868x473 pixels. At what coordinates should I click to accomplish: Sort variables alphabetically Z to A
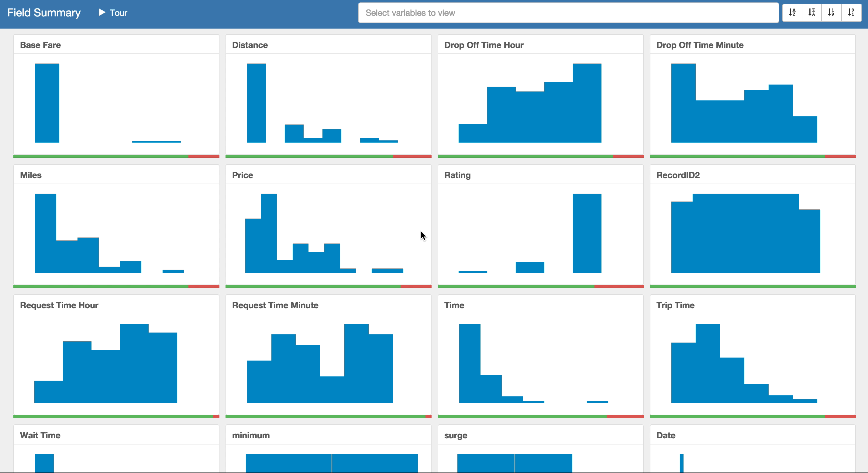812,12
